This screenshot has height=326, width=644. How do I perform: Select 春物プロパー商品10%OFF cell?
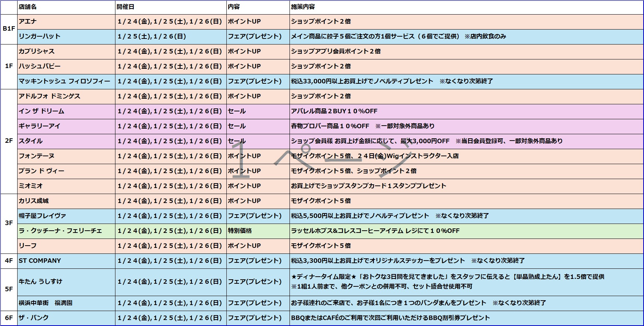[466, 126]
